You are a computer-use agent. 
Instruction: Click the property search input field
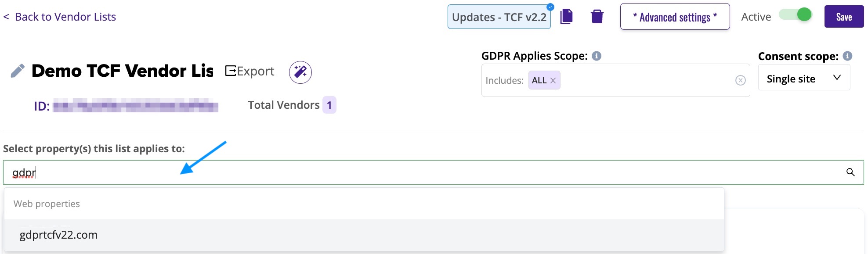tap(433, 172)
